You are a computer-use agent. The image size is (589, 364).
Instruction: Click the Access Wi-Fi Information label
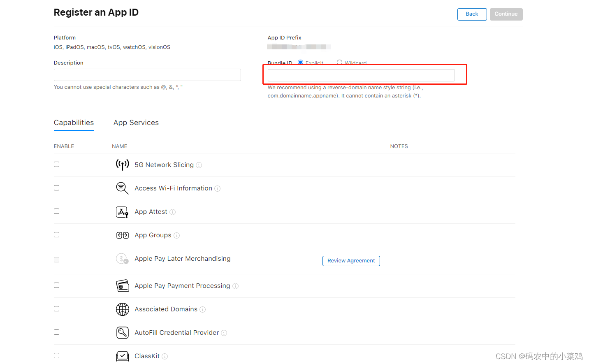(x=174, y=188)
